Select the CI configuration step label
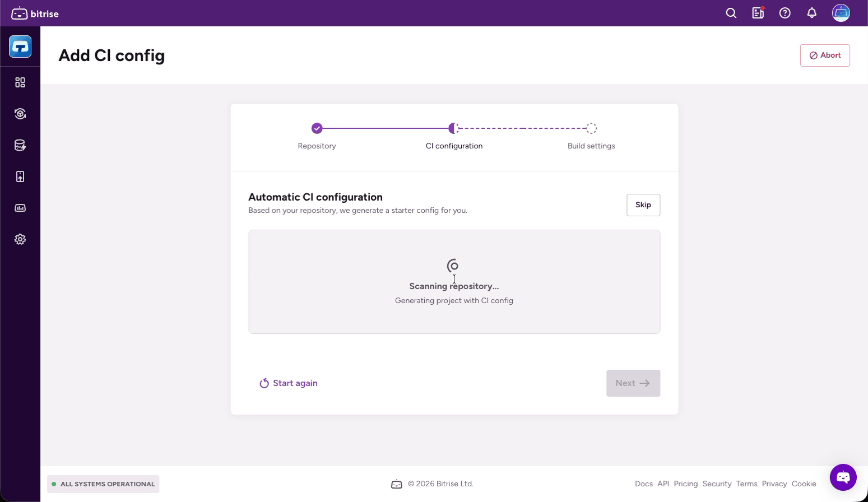868x502 pixels. (454, 146)
